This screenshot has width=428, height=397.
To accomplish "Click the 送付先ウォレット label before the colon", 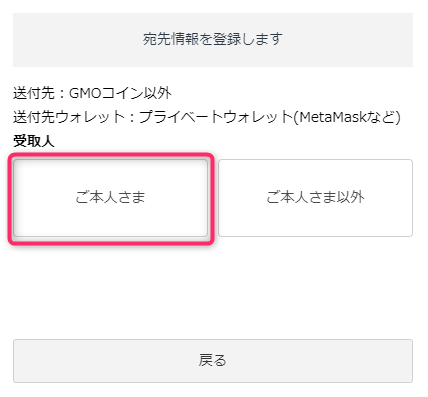I will 69,117.
